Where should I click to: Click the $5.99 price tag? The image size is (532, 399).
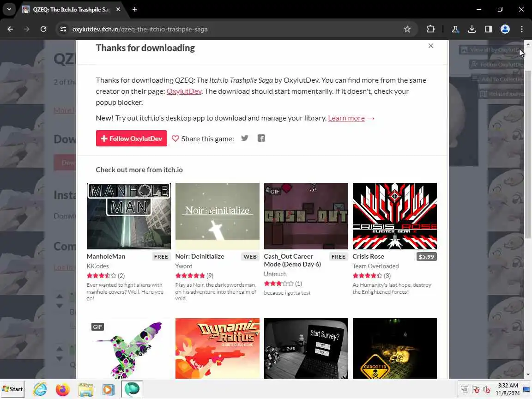[427, 256]
